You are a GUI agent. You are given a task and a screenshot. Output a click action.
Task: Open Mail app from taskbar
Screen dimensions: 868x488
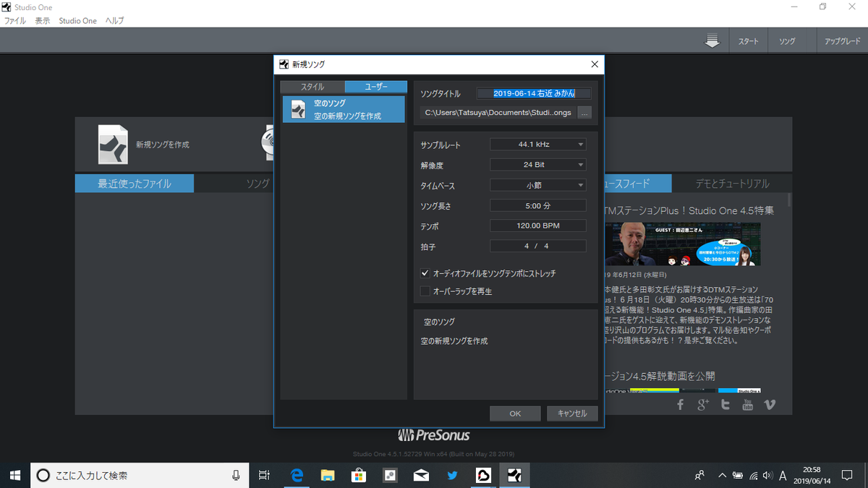click(x=422, y=475)
